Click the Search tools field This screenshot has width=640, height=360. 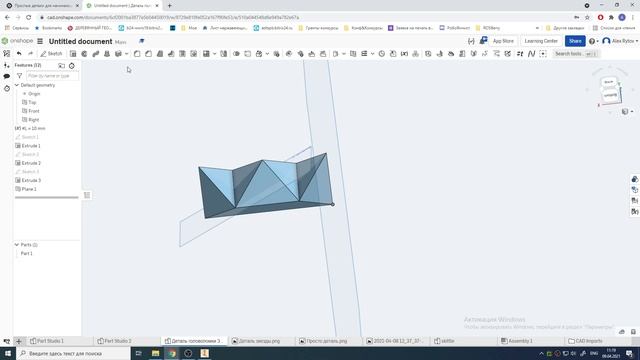click(576, 54)
